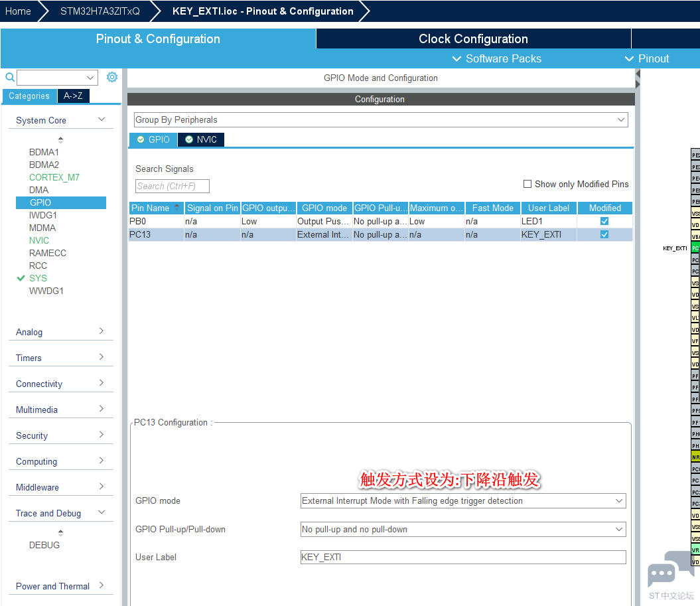Select BDMA1 in System Core list

point(44,152)
